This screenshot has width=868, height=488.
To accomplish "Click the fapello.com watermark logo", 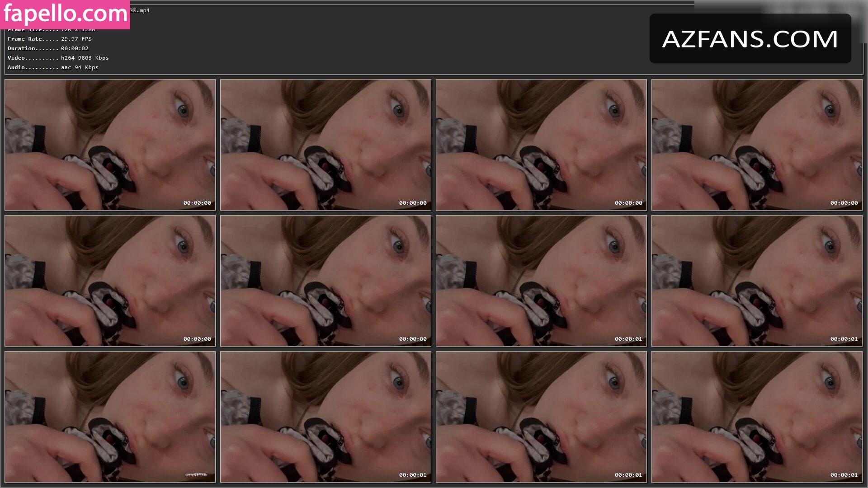I will pyautogui.click(x=65, y=14).
